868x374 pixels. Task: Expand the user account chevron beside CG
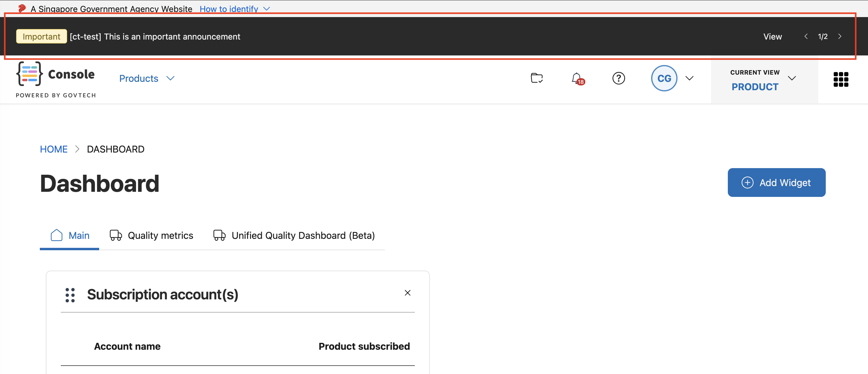click(x=689, y=78)
